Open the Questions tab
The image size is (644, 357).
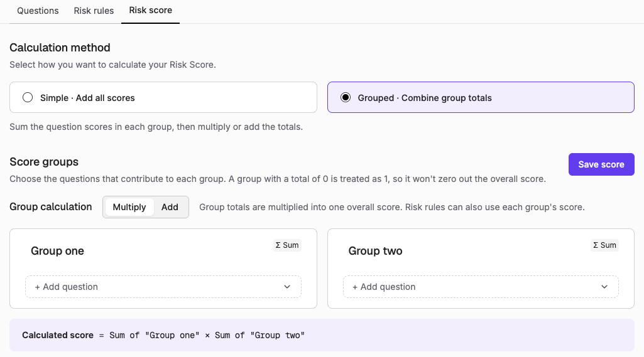click(38, 11)
